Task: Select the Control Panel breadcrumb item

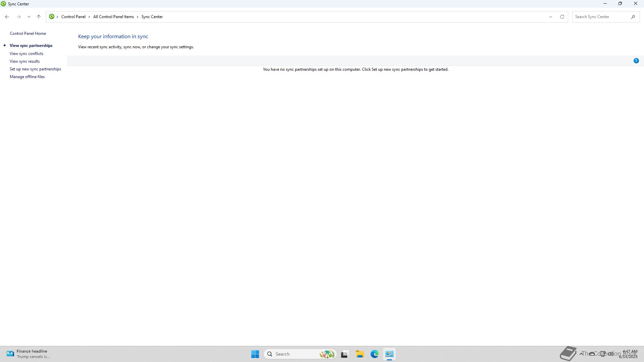Action: click(x=73, y=17)
